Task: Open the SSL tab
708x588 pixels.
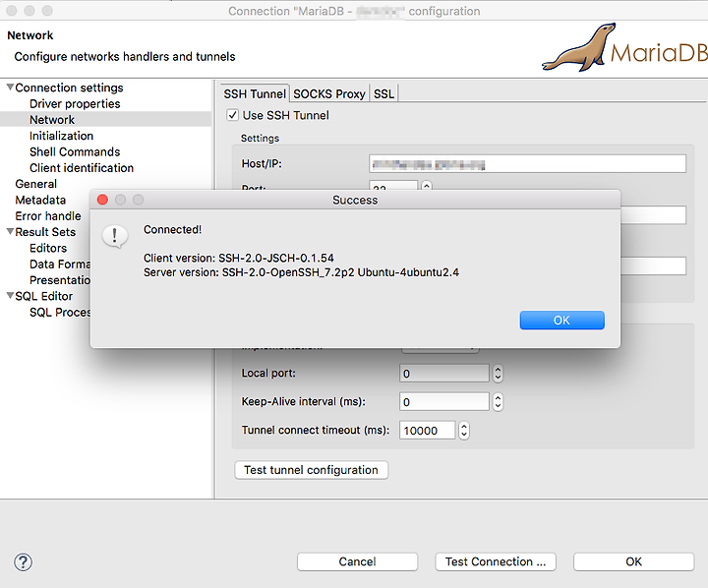Action: (383, 93)
